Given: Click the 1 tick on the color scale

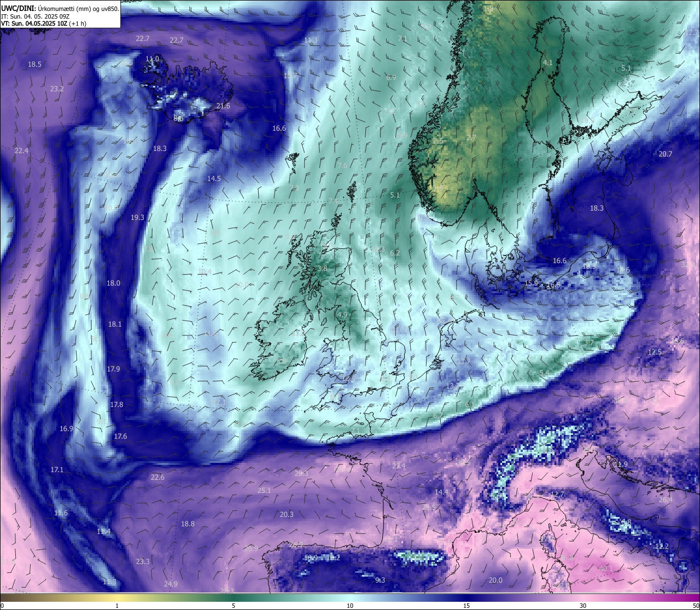Looking at the screenshot, I should tap(117, 606).
